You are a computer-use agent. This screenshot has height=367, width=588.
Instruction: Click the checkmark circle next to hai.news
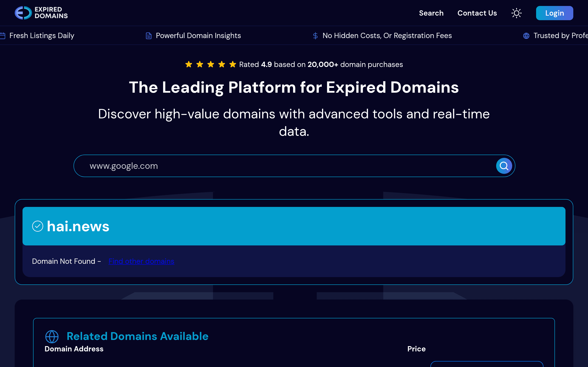(x=38, y=226)
